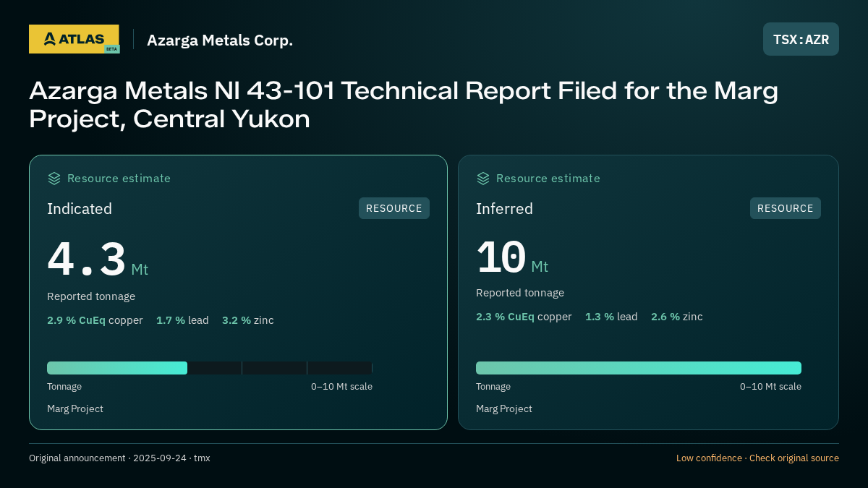
Task: Click 'Resource estimate' label on Inferred card
Action: (548, 179)
